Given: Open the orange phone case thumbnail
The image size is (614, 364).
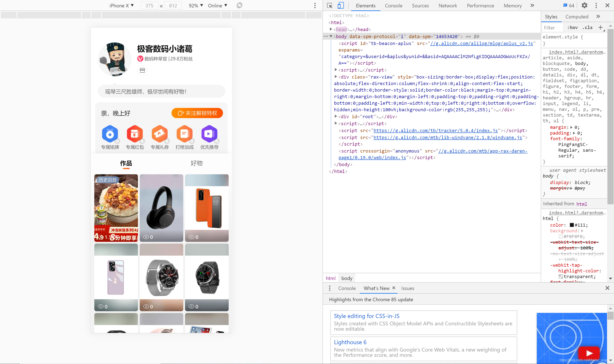Looking at the screenshot, I should pos(207,208).
